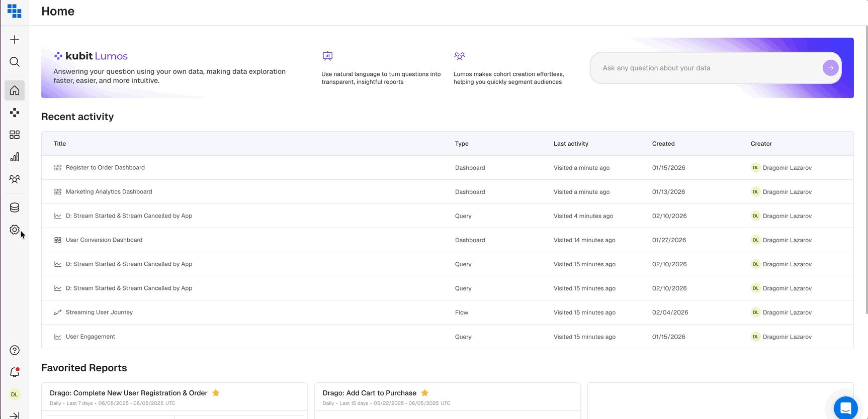Unfavorite Drago: Add Cart to Purchase star

pyautogui.click(x=425, y=393)
